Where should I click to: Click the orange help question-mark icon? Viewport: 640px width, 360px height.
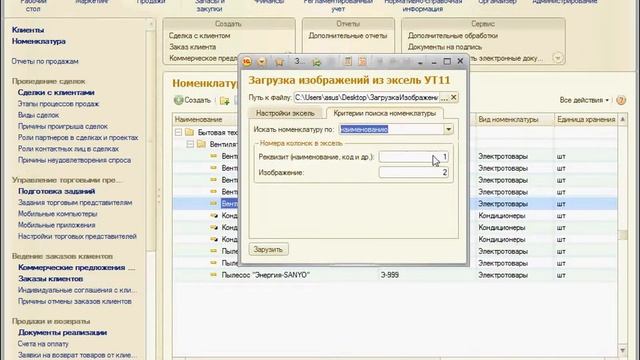coord(621,100)
